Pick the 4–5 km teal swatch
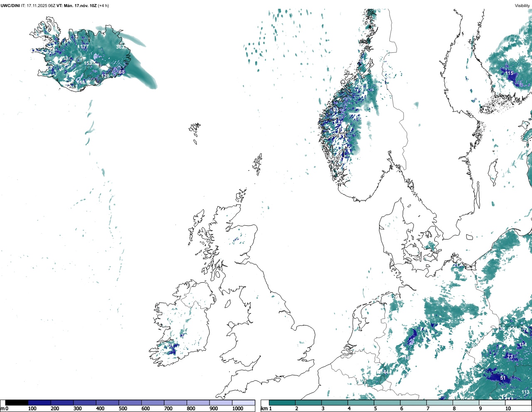Viewport: 532px width, 412px height. click(x=361, y=403)
